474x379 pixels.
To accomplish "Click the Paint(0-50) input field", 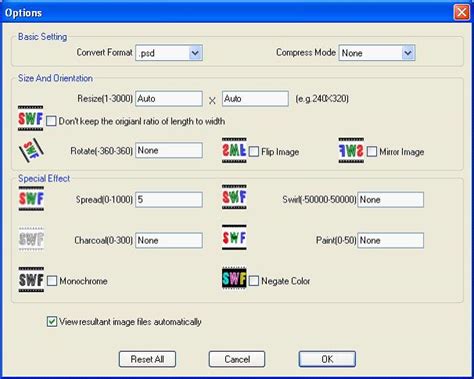I will coord(391,240).
